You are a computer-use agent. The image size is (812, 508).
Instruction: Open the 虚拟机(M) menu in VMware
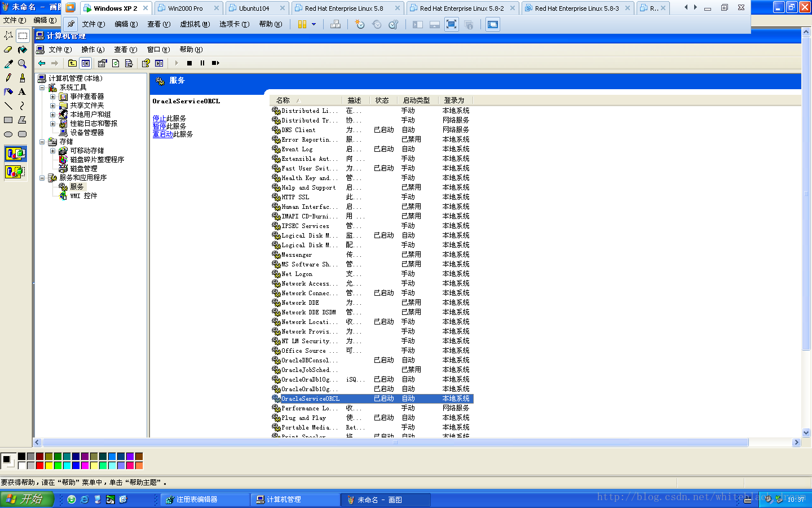[x=195, y=24]
